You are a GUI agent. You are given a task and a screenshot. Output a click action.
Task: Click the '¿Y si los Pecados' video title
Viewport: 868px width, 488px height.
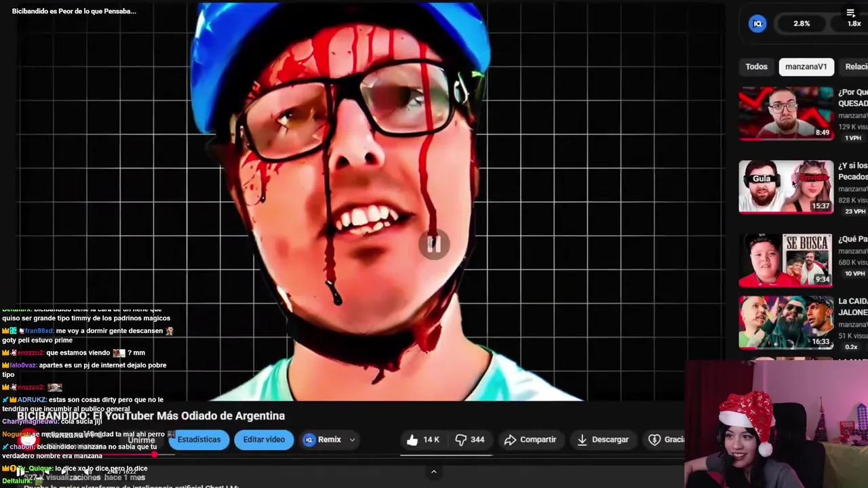pyautogui.click(x=853, y=171)
